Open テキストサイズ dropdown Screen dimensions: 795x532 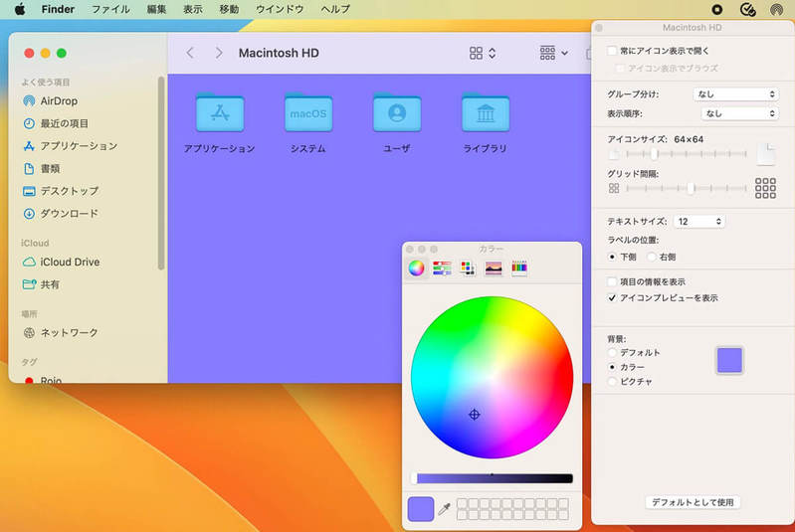pos(698,222)
